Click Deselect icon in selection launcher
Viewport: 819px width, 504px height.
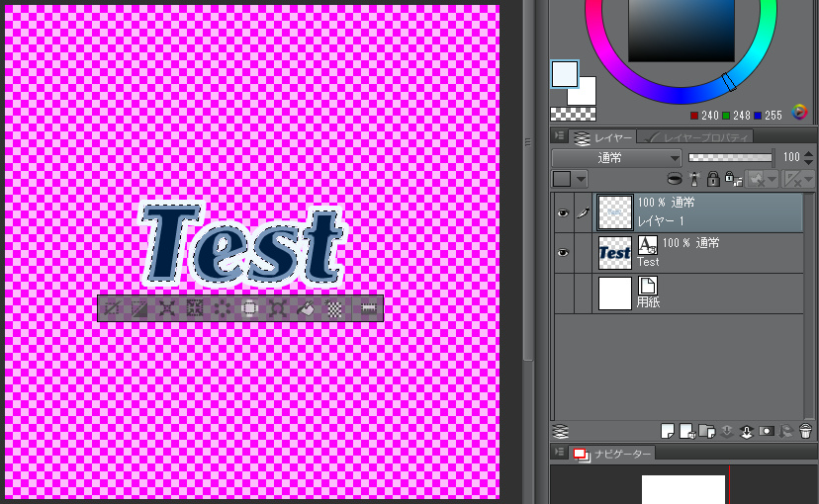click(x=112, y=309)
